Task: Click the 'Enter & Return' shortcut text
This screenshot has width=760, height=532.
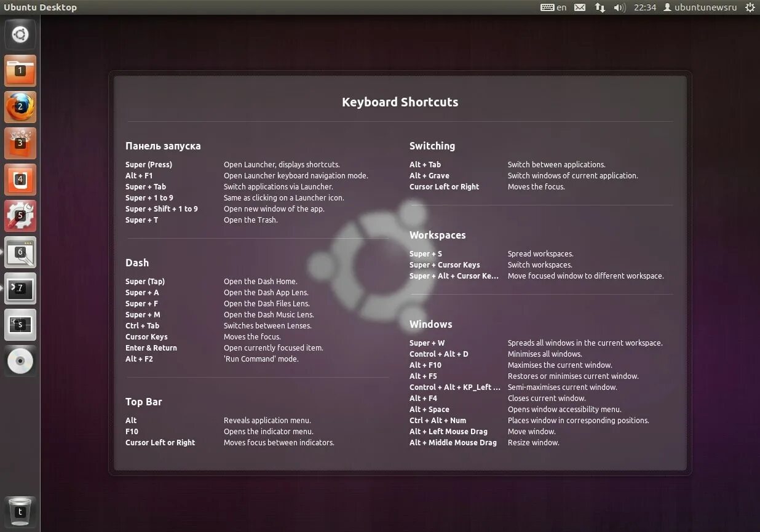Action: pyautogui.click(x=151, y=348)
